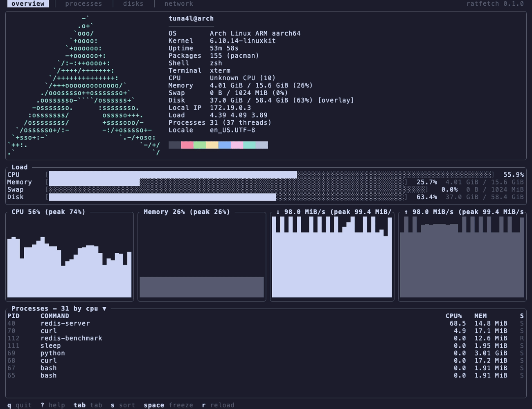Click the Packages value 155 (pacman)
532x409 pixels.
click(x=234, y=56)
